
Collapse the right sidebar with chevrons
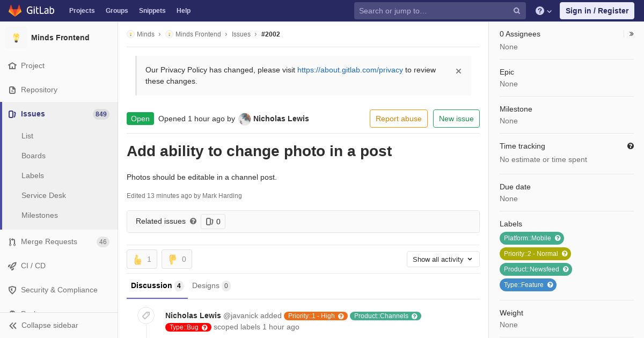(631, 34)
